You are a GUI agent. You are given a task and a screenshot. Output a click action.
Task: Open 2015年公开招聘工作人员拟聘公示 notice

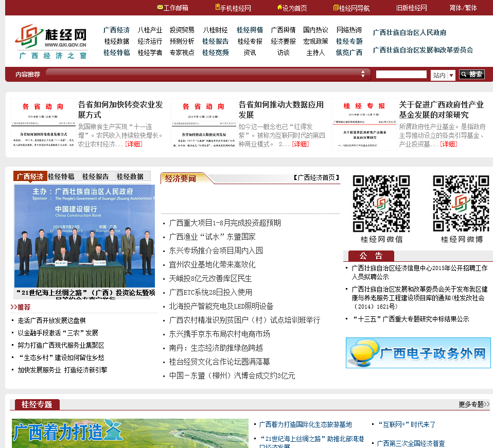pos(419,273)
